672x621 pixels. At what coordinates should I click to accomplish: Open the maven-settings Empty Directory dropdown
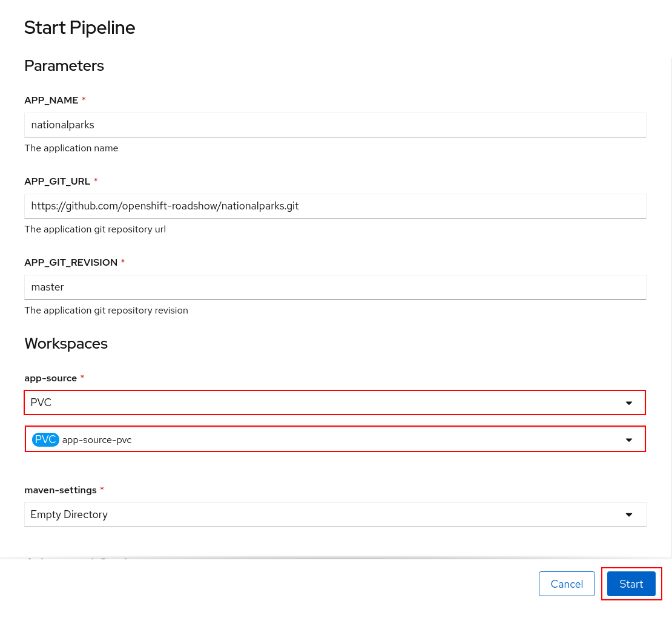tap(335, 514)
